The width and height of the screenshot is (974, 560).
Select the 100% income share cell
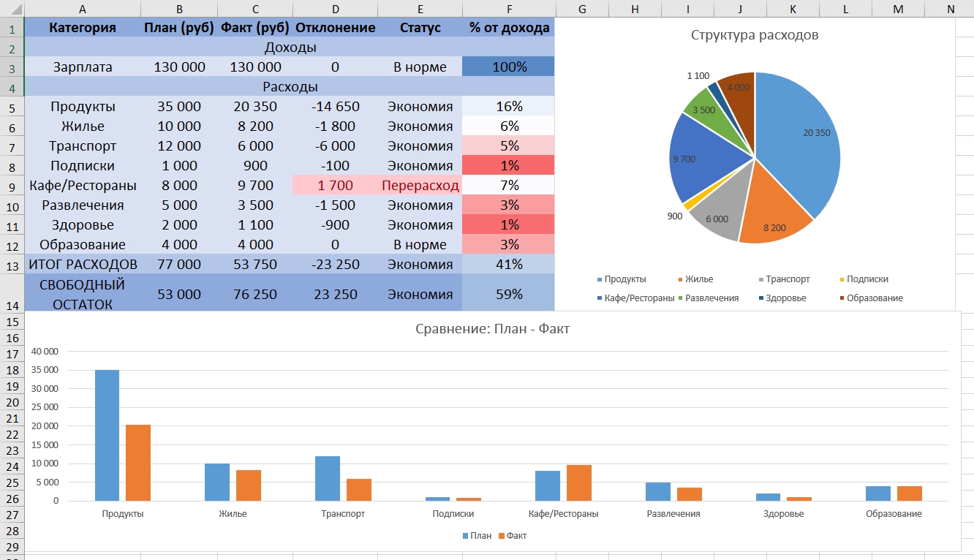509,67
